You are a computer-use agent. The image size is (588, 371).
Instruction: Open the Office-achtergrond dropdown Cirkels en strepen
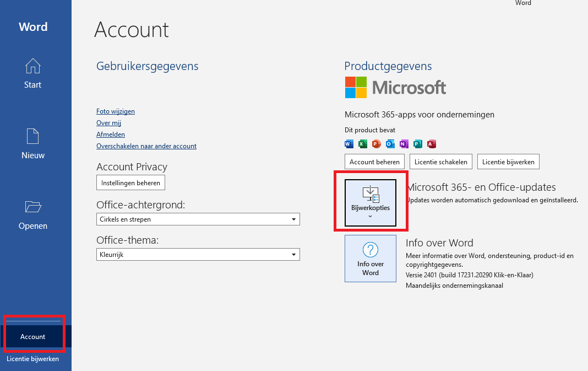pyautogui.click(x=198, y=219)
